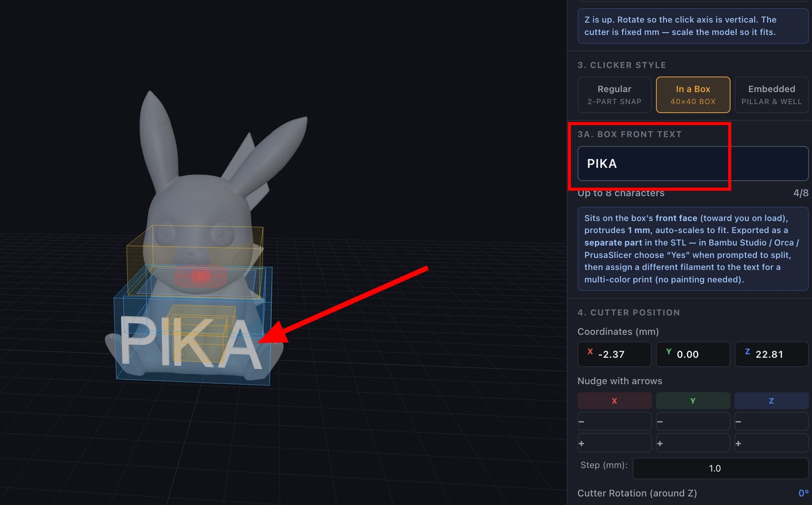812x505 pixels.
Task: Click the Box Front Text input field
Action: tap(693, 163)
